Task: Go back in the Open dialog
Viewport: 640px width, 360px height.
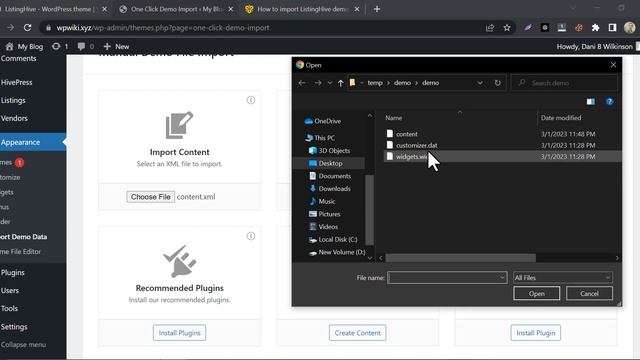Action: pyautogui.click(x=302, y=83)
